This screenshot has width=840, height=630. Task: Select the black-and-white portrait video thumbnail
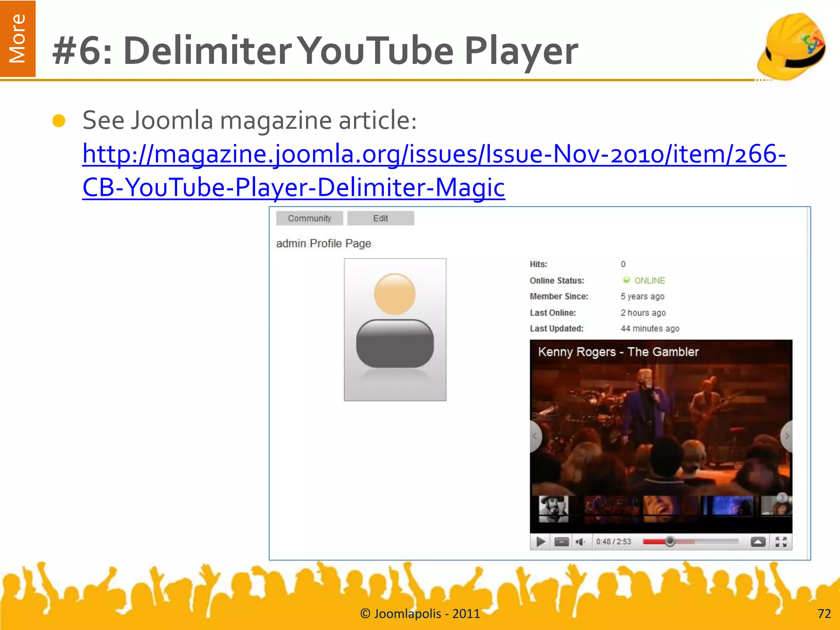(553, 509)
